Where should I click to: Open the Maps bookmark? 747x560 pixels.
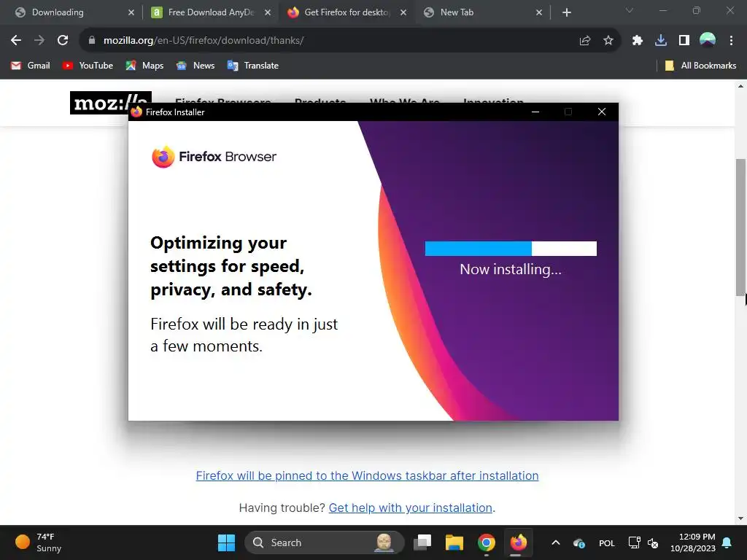(144, 66)
